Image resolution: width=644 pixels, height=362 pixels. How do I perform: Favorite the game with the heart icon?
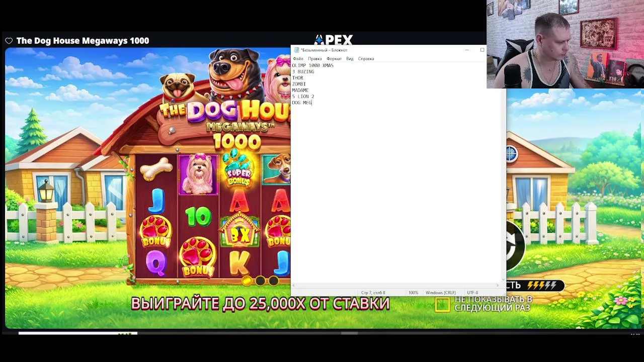click(9, 41)
